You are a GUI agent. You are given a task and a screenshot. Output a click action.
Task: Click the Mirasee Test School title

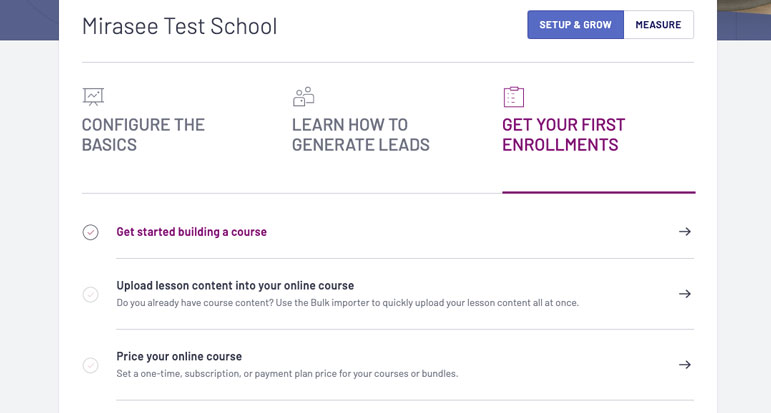(179, 26)
